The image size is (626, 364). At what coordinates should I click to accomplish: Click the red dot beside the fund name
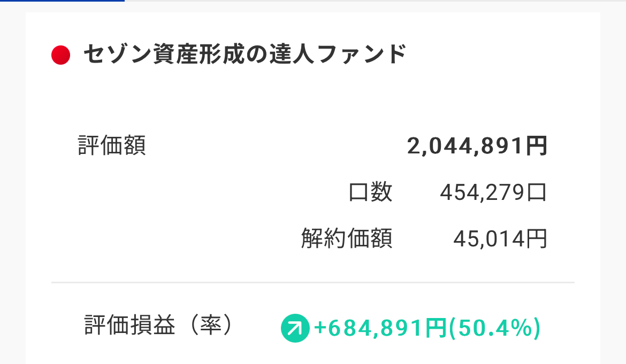pos(60,55)
